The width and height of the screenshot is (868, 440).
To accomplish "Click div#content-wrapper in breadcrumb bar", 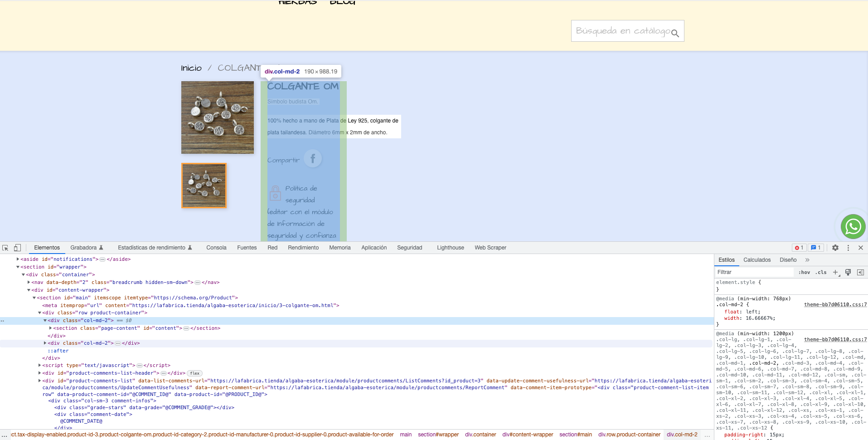I will [528, 435].
